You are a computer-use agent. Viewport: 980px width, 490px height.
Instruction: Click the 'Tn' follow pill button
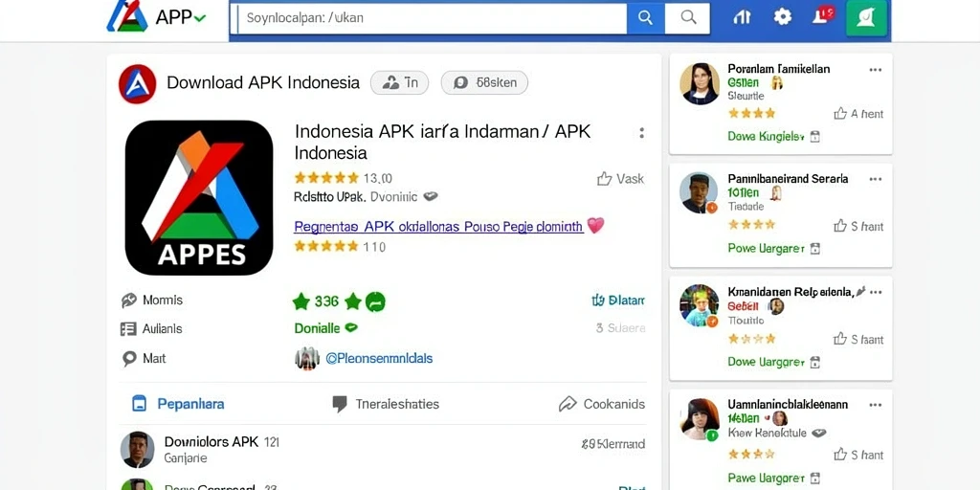399,82
